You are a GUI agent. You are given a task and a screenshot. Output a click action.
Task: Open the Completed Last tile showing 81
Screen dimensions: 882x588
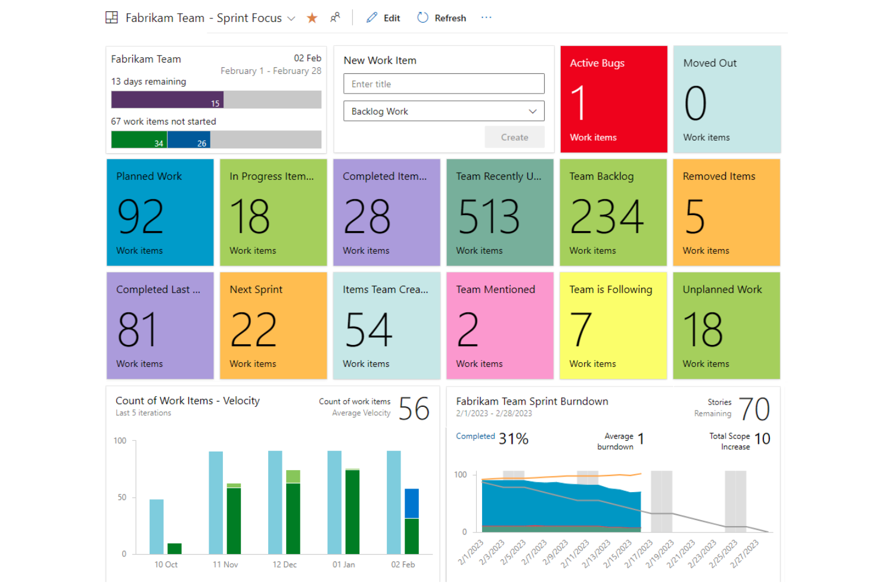[160, 325]
